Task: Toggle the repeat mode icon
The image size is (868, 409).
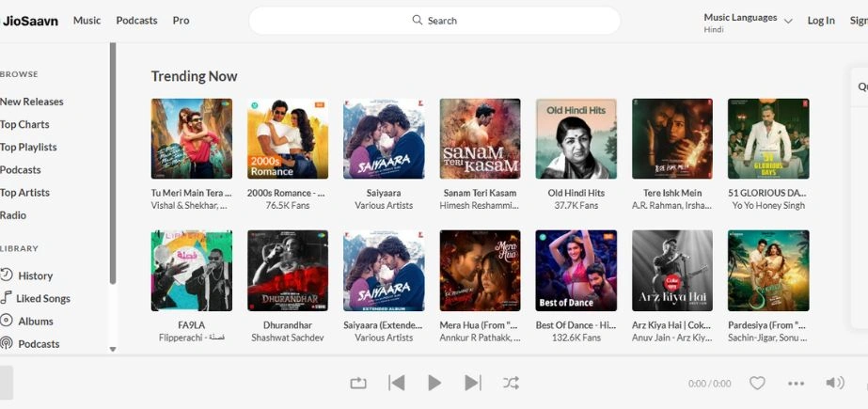Action: point(358,383)
